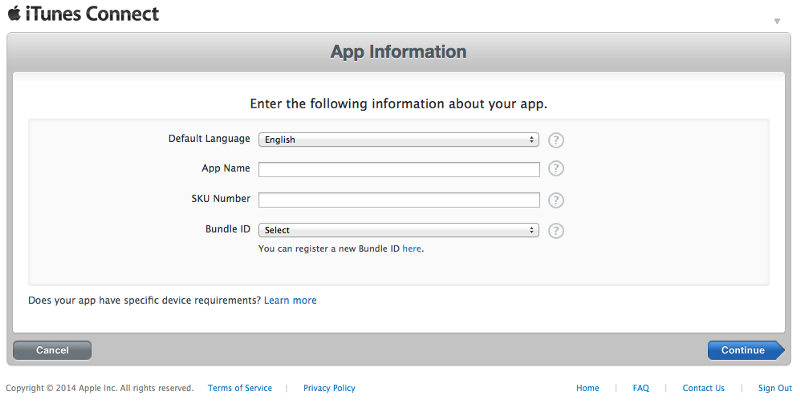Go to Home in footer
The width and height of the screenshot is (800, 403).
[588, 388]
